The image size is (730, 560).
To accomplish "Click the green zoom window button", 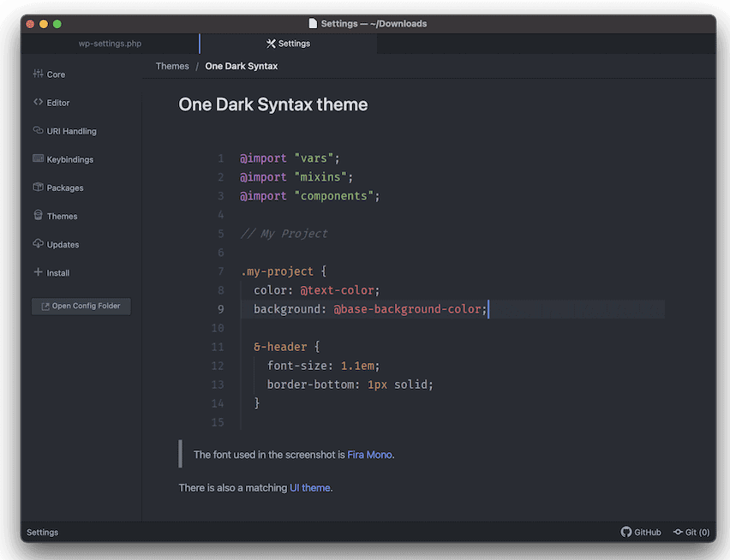I will pyautogui.click(x=57, y=24).
